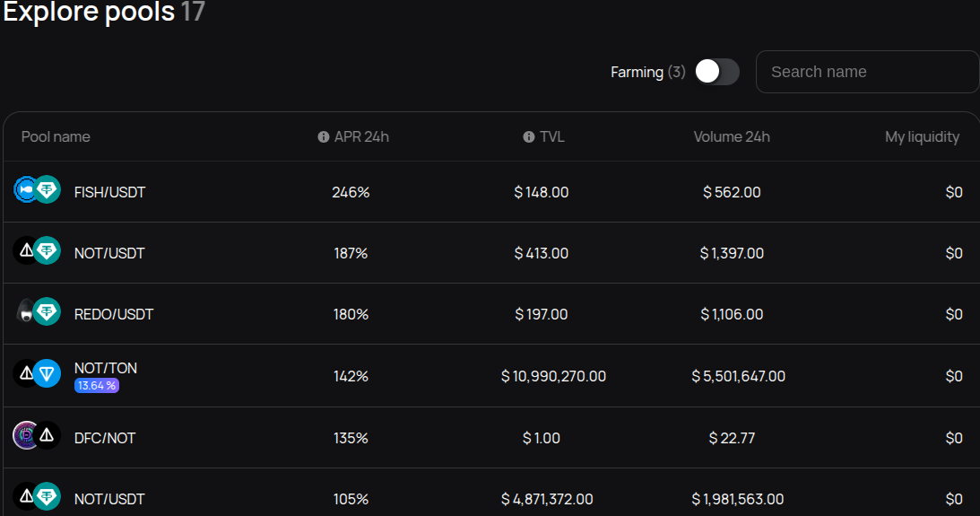The width and height of the screenshot is (980, 516).
Task: Sort by My liquidity column header
Action: pos(922,137)
